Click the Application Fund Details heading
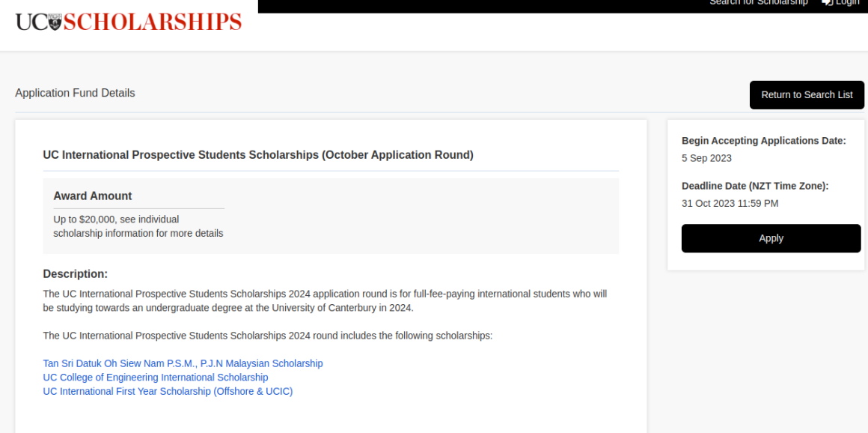 [75, 93]
